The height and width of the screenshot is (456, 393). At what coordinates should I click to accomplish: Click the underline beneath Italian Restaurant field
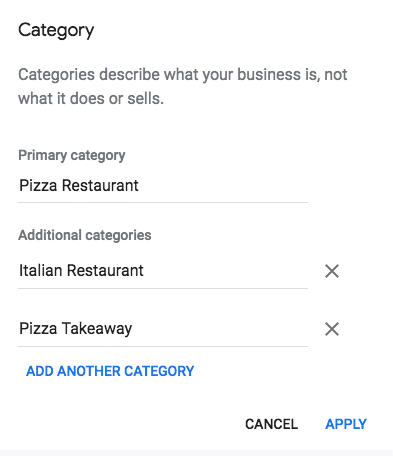(163, 288)
